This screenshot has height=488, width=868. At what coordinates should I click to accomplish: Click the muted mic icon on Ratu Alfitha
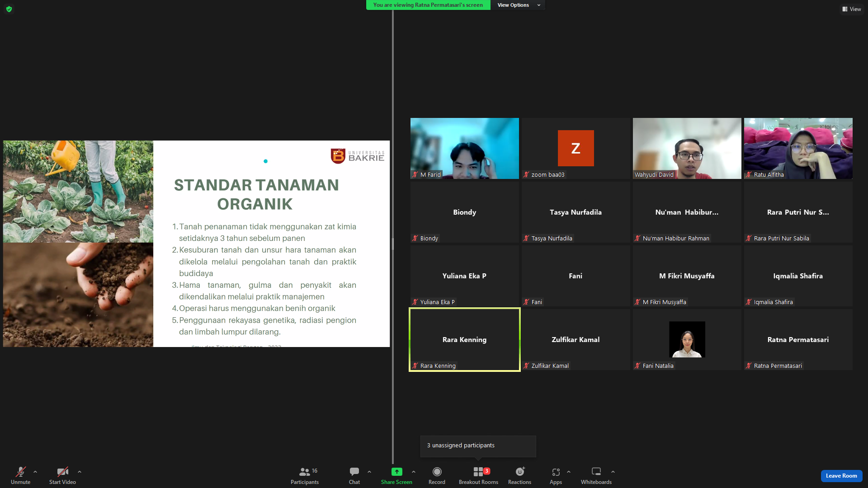point(749,174)
